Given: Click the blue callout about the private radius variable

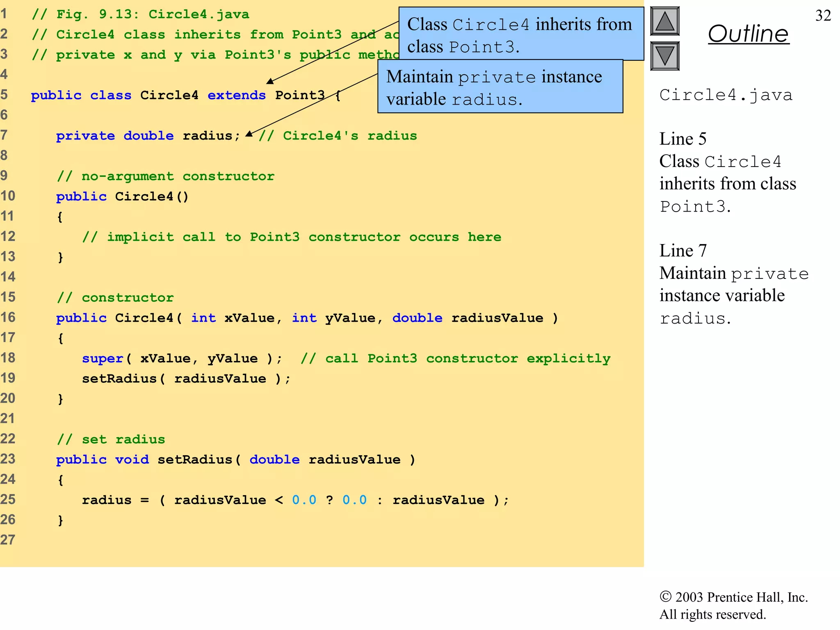Looking at the screenshot, I should [x=500, y=87].
